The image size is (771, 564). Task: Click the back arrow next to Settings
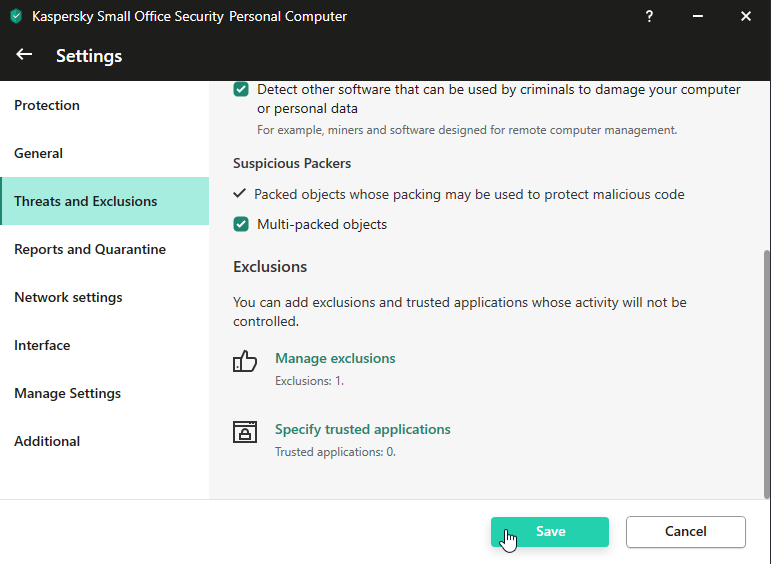coord(24,55)
